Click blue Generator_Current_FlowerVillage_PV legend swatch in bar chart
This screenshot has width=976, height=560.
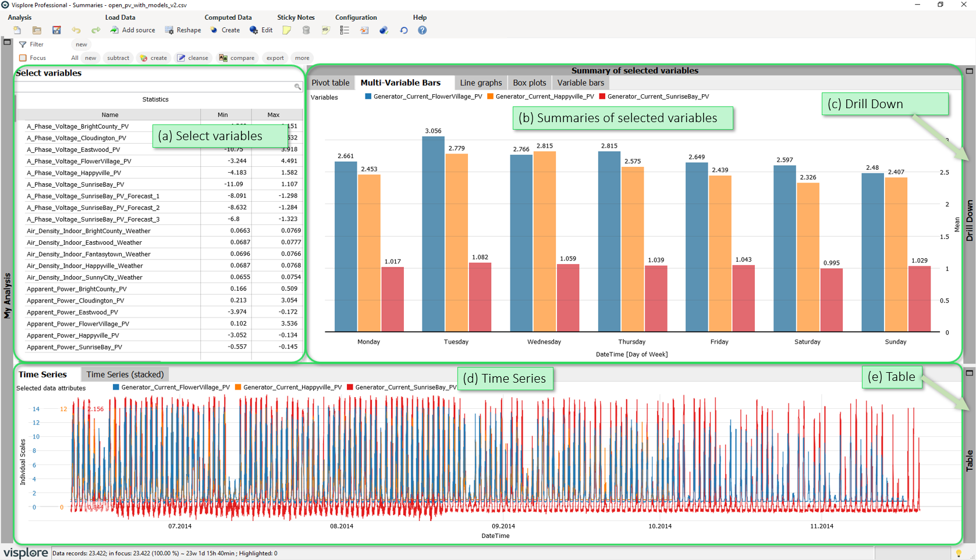(x=368, y=97)
